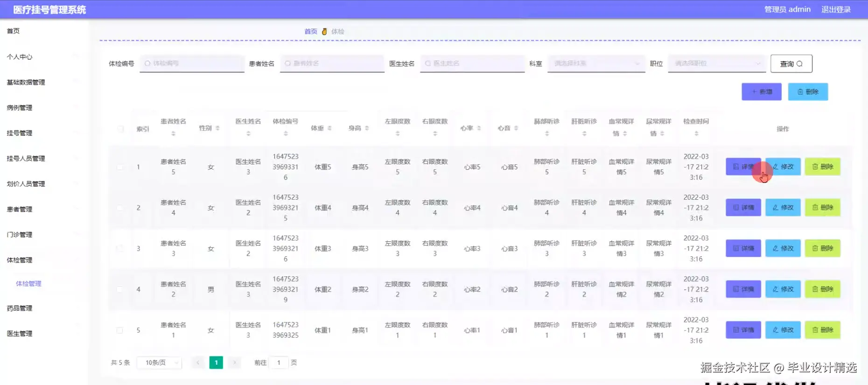Click 修改 for row index 2
Viewport: 868px width, 385px height.
(x=783, y=207)
